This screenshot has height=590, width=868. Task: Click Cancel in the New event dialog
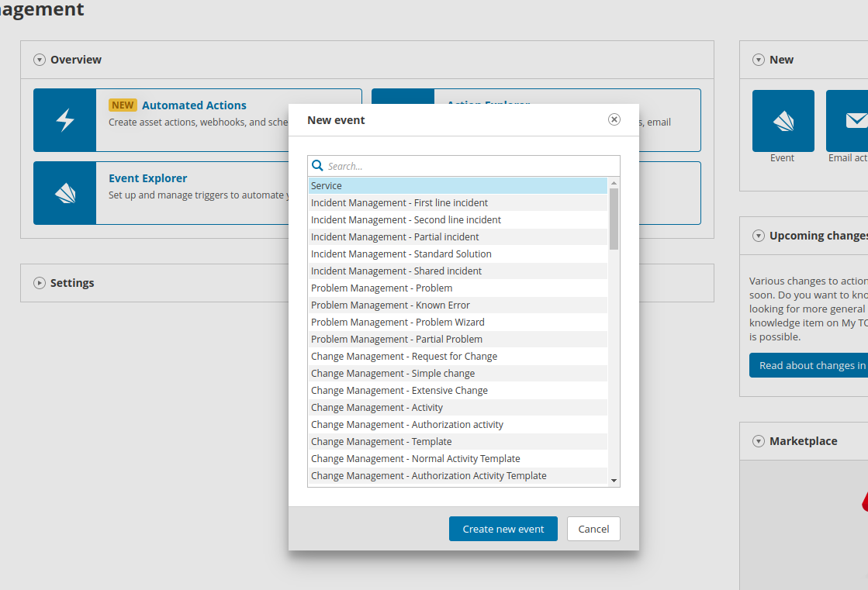(593, 529)
